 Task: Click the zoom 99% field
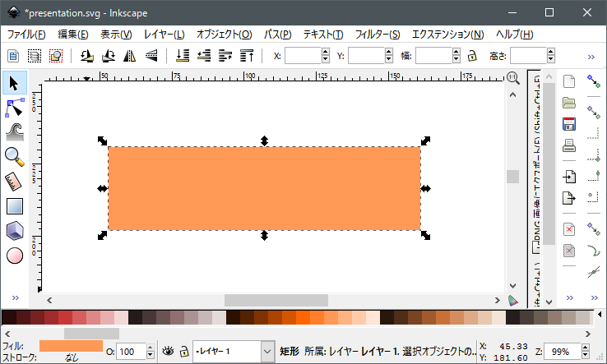[x=563, y=352]
